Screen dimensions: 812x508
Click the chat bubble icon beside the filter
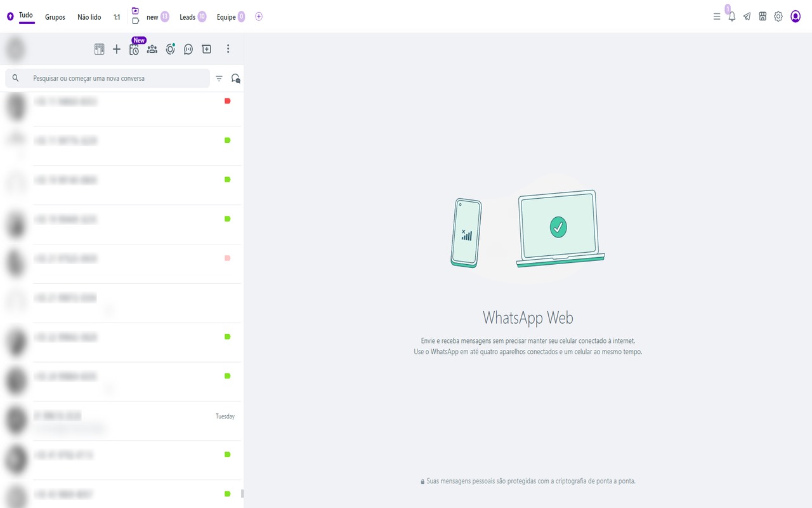[x=235, y=79]
